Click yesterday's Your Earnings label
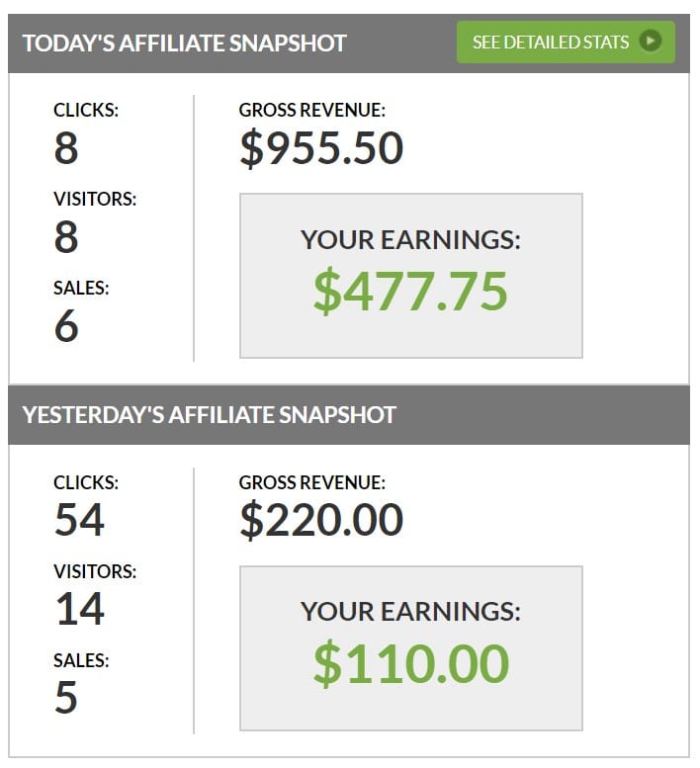 click(x=410, y=612)
